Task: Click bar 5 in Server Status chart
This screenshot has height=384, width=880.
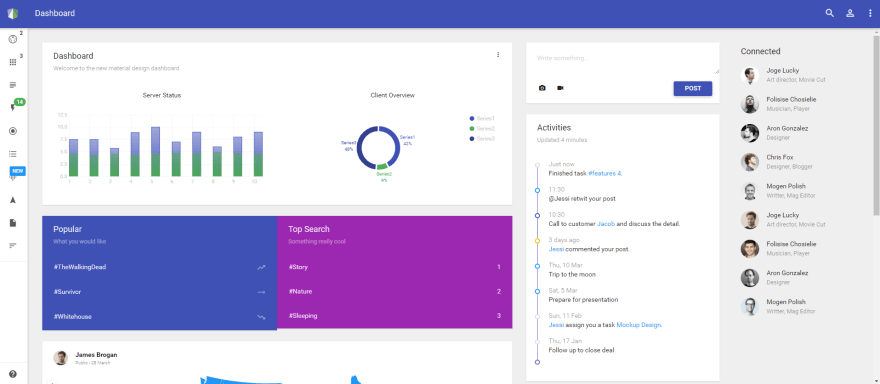Action: [x=155, y=152]
